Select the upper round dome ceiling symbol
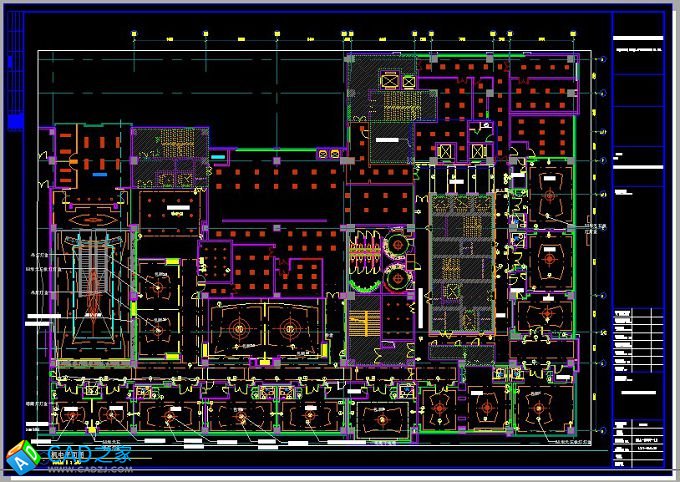 tap(398, 245)
